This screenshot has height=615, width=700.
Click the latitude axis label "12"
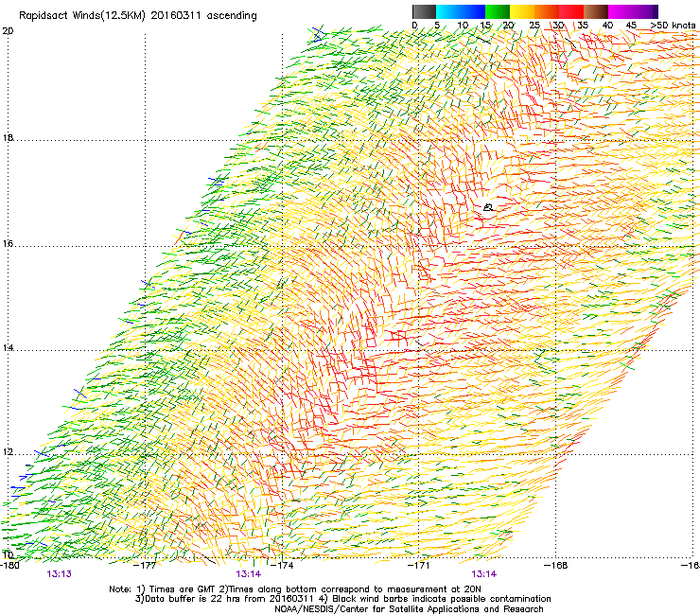point(8,452)
